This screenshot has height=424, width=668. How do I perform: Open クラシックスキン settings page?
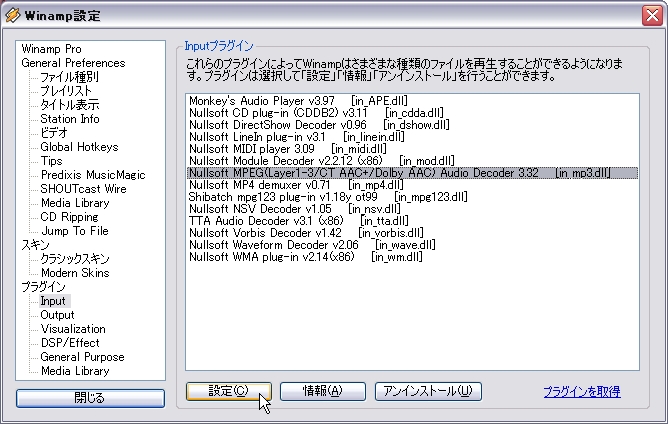(75, 259)
